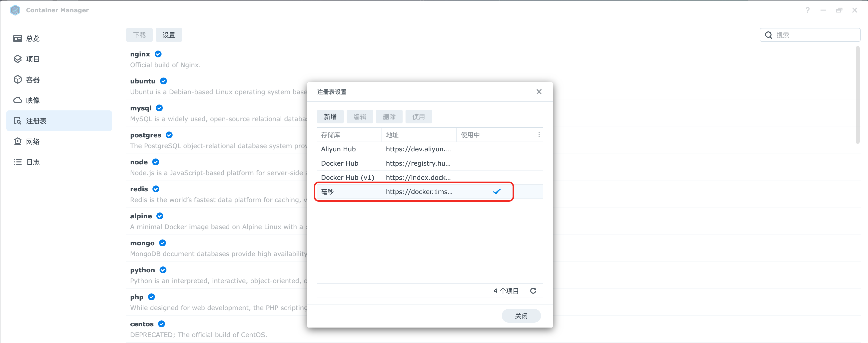This screenshot has height=343, width=868.
Task: Open Logs (日志) via the list icon
Action: coord(17,162)
